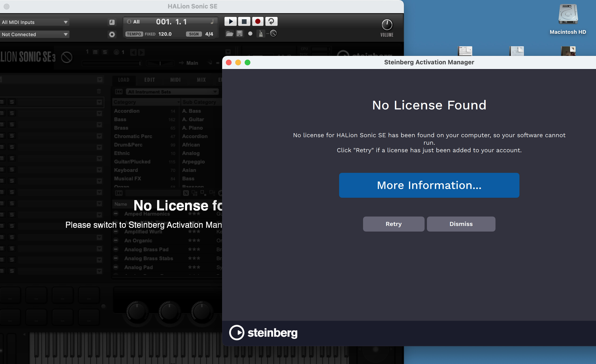The image size is (596, 364).
Task: Expand the All MIDI Inputs dropdown
Action: (35, 22)
